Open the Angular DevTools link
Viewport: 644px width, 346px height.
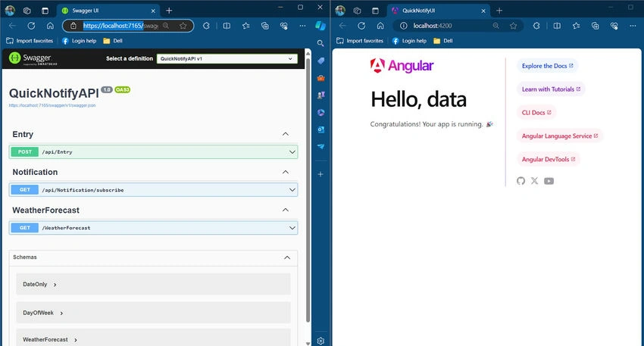(x=549, y=159)
